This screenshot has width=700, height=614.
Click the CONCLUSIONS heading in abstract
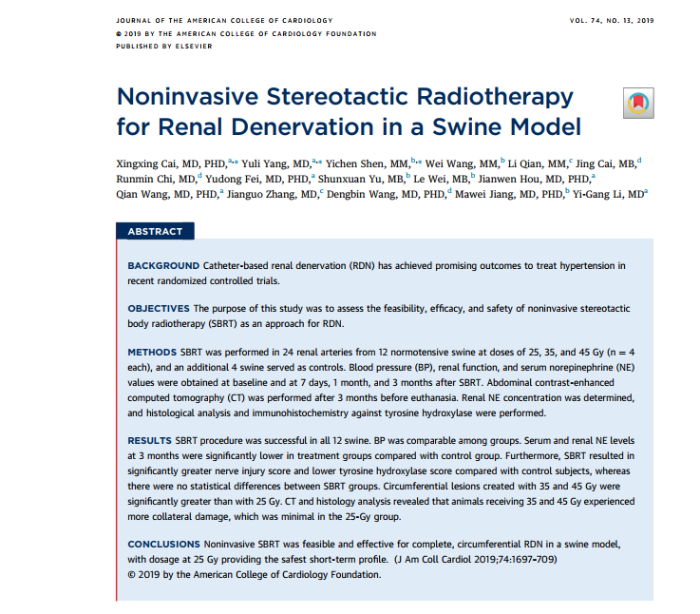(x=164, y=543)
